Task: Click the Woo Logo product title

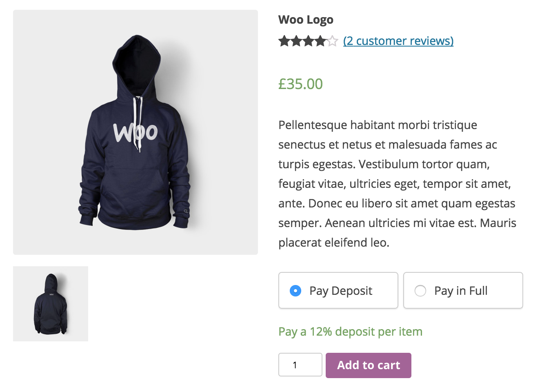Action: (x=306, y=20)
